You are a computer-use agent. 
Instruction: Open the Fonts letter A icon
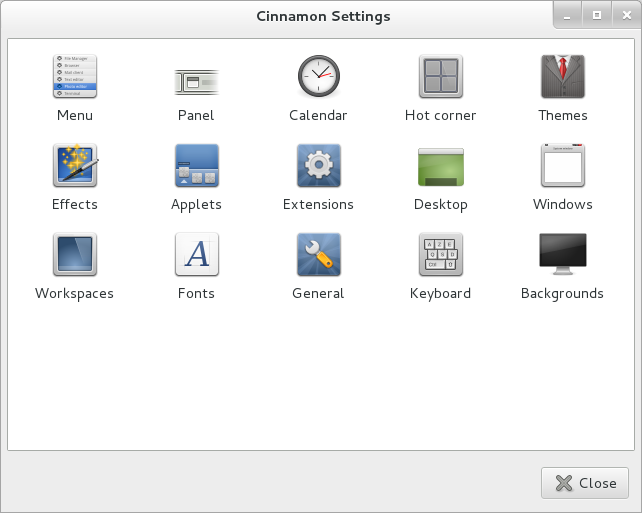[x=197, y=254]
